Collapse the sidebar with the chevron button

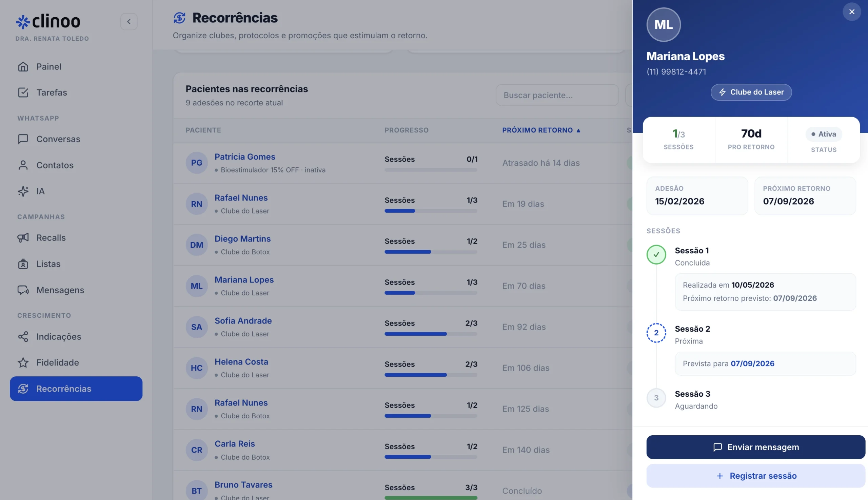[x=129, y=22]
